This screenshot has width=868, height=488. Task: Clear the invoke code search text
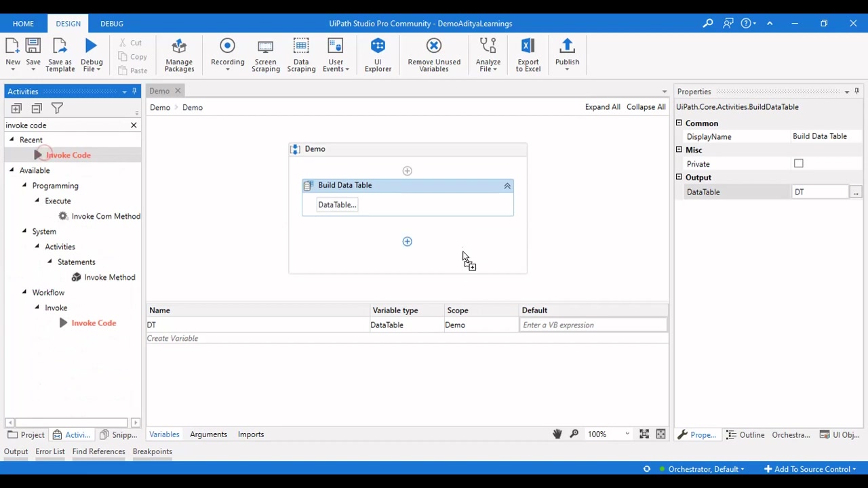134,125
